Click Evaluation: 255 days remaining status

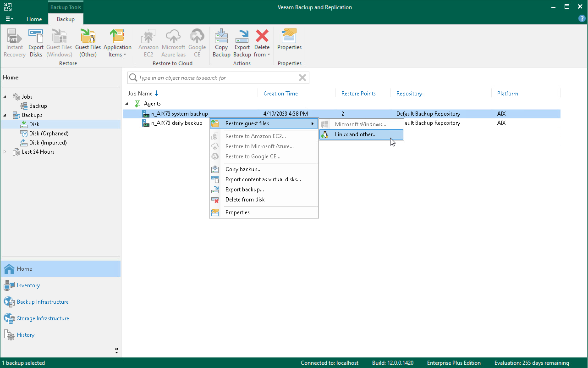[532, 363]
